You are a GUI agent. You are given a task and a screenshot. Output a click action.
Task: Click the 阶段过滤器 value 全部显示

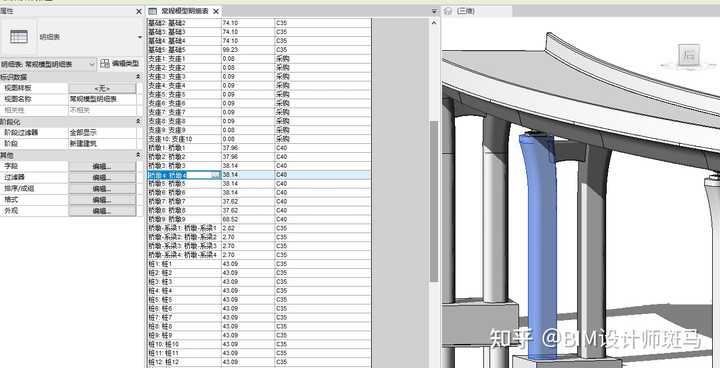tap(102, 133)
